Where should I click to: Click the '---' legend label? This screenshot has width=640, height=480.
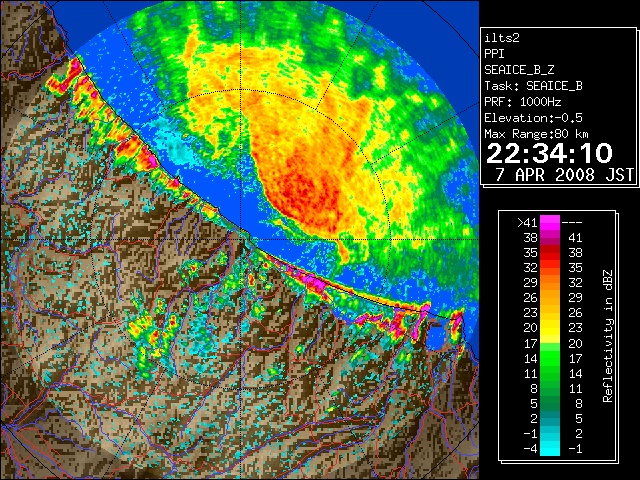[572, 222]
